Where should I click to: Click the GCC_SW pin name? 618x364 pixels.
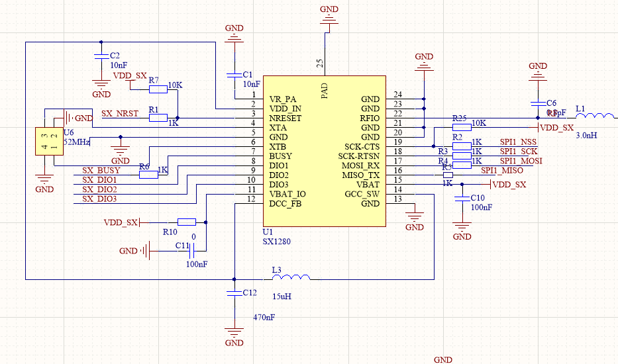pyautogui.click(x=362, y=194)
